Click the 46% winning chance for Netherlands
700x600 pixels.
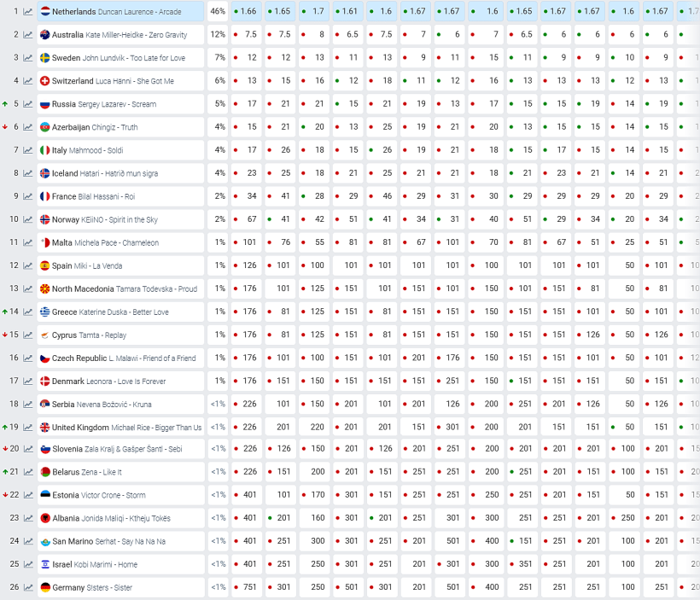click(218, 11)
